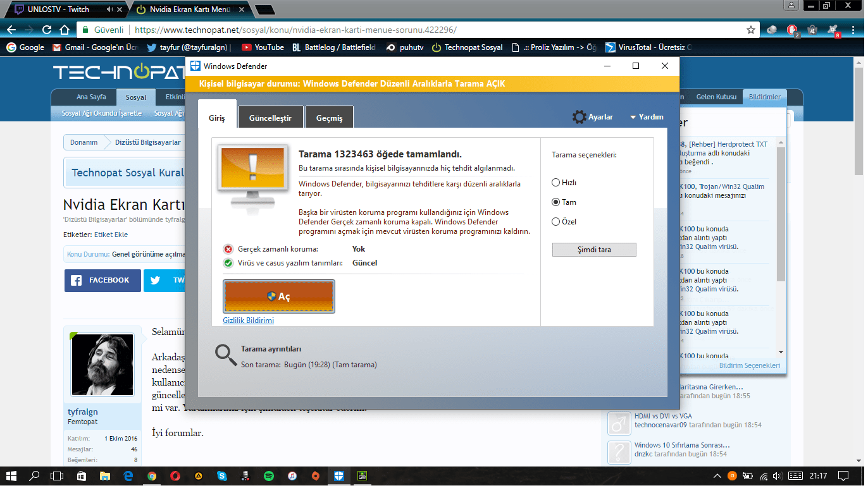Click the Dizüstü Bilgisayarlar breadcrumb
This screenshot has height=488, width=868.
point(147,142)
